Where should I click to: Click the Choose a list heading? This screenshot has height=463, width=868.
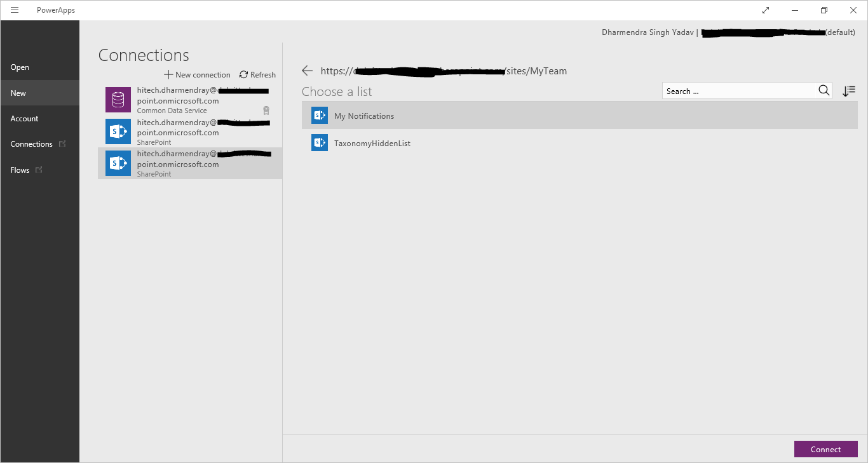point(337,91)
